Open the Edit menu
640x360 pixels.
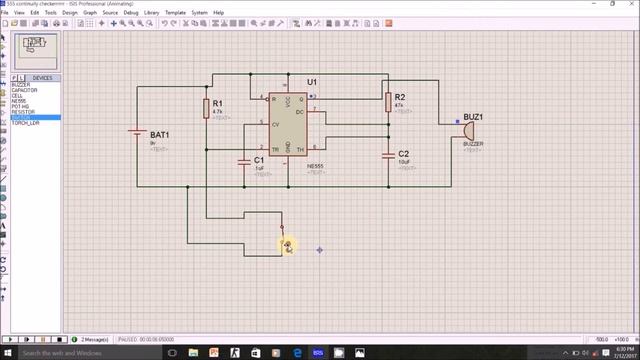click(x=35, y=13)
